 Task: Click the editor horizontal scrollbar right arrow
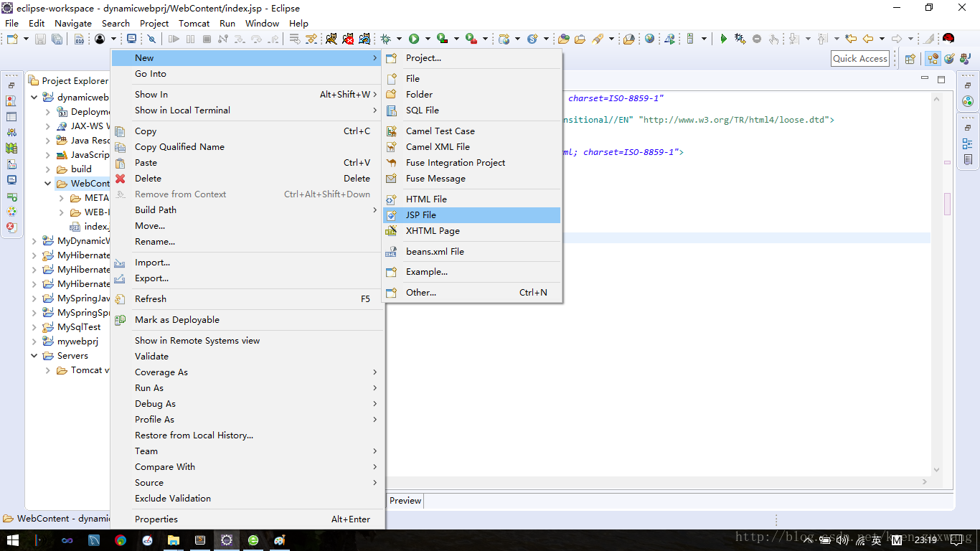pos(925,483)
